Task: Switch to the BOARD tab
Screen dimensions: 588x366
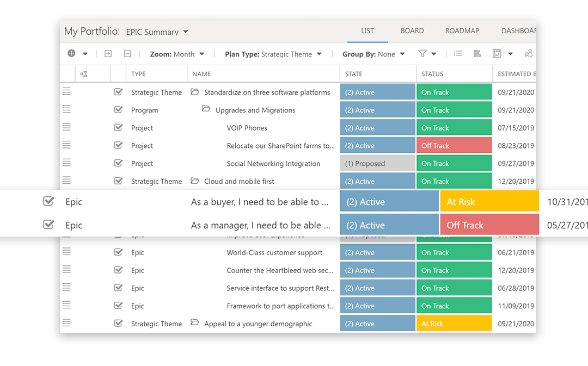Action: pos(412,31)
